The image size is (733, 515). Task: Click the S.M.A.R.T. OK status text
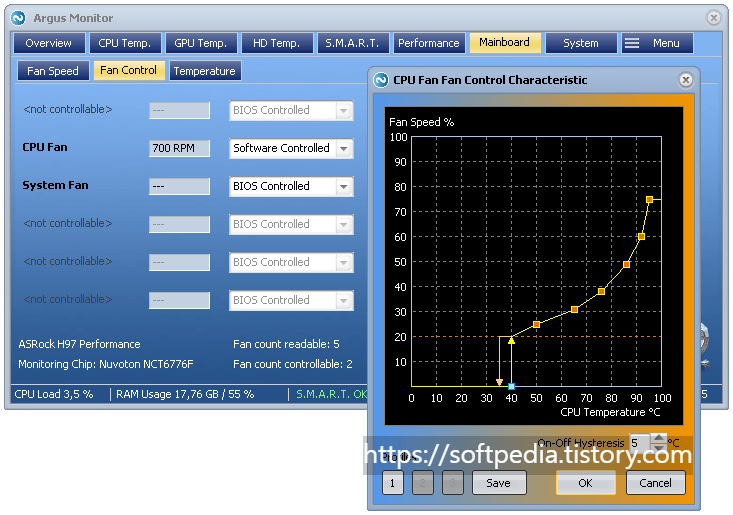click(x=331, y=394)
